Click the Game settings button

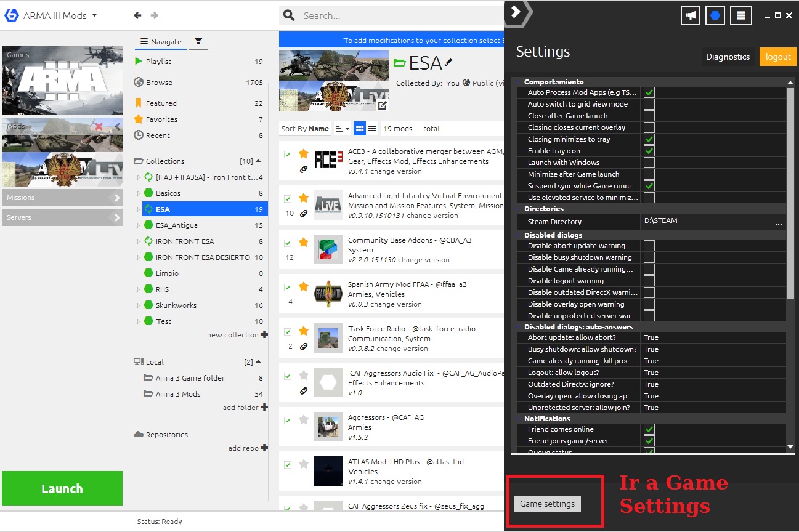pos(547,504)
